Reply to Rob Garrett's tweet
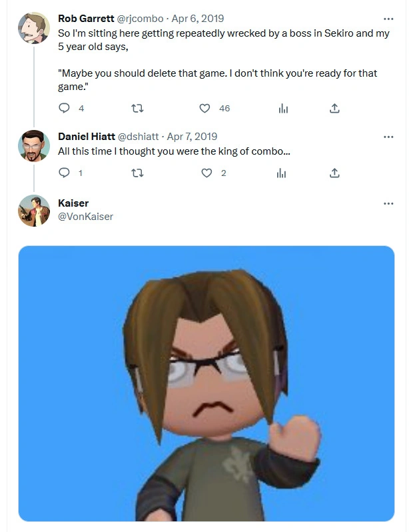Viewport: 409px width, 532px height. [65, 108]
